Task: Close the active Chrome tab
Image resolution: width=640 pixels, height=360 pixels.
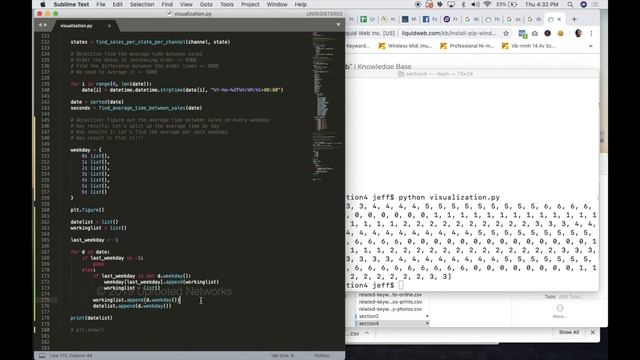Action: click(559, 19)
